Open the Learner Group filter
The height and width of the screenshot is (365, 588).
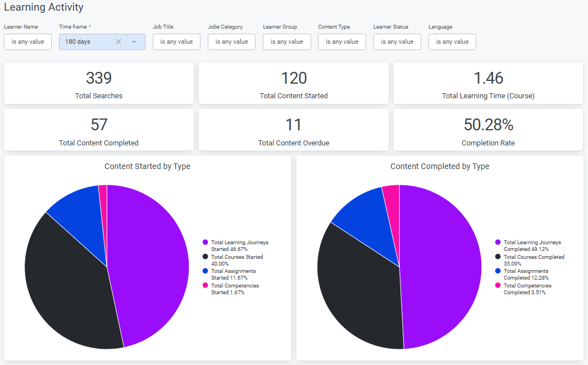[x=286, y=42]
